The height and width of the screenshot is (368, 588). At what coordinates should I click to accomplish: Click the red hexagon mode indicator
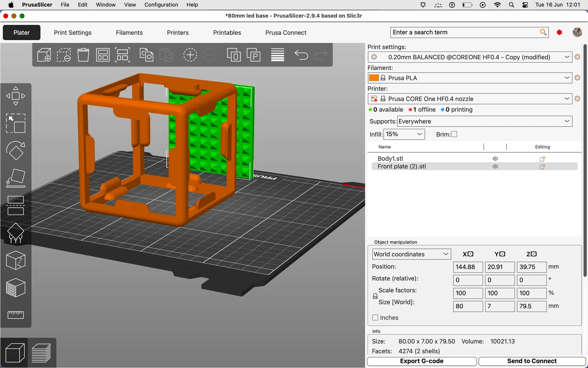(559, 32)
